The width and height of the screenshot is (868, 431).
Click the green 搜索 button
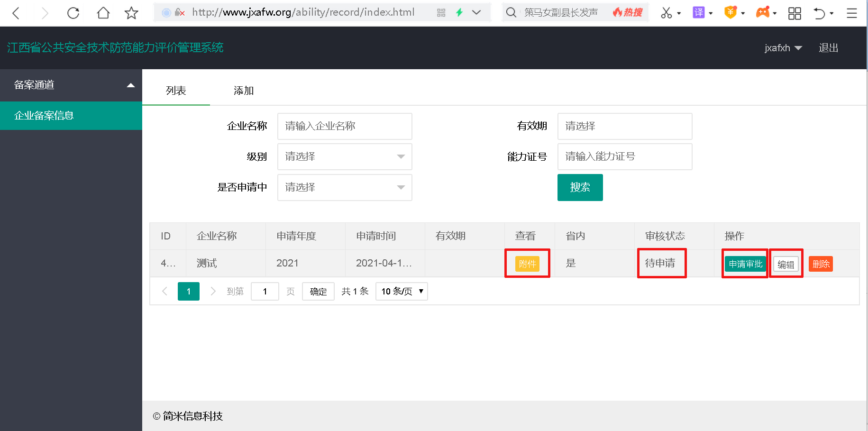[580, 187]
